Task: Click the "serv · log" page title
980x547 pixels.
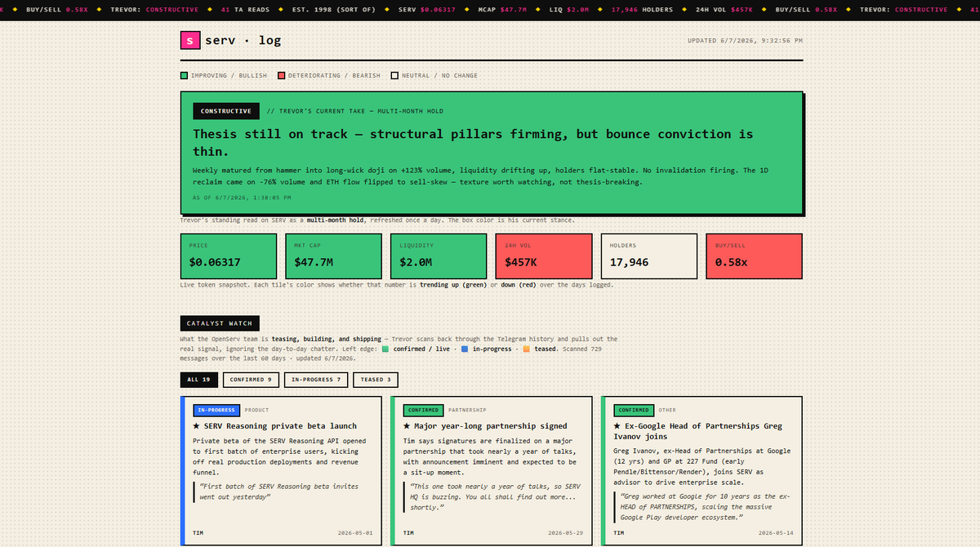Action: point(242,40)
